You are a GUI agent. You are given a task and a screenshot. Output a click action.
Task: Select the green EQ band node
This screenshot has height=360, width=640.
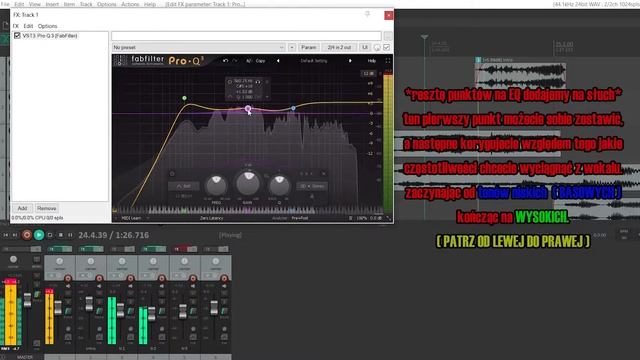pos(184,98)
